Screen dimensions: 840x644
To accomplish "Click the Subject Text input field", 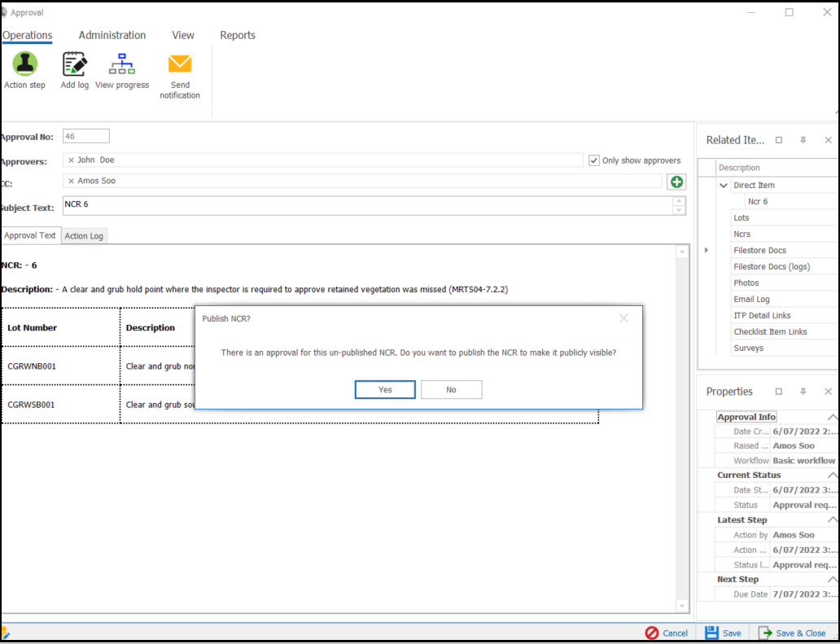I will point(366,205).
